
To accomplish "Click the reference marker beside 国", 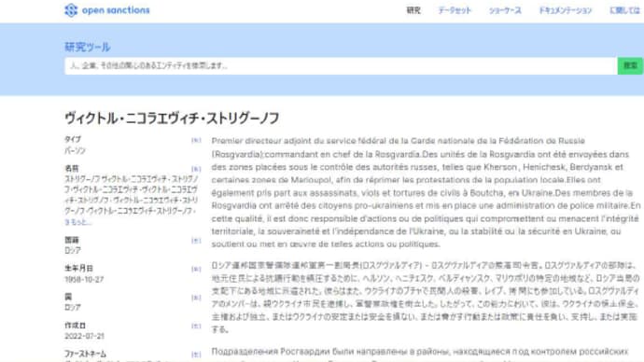I will click(196, 298).
